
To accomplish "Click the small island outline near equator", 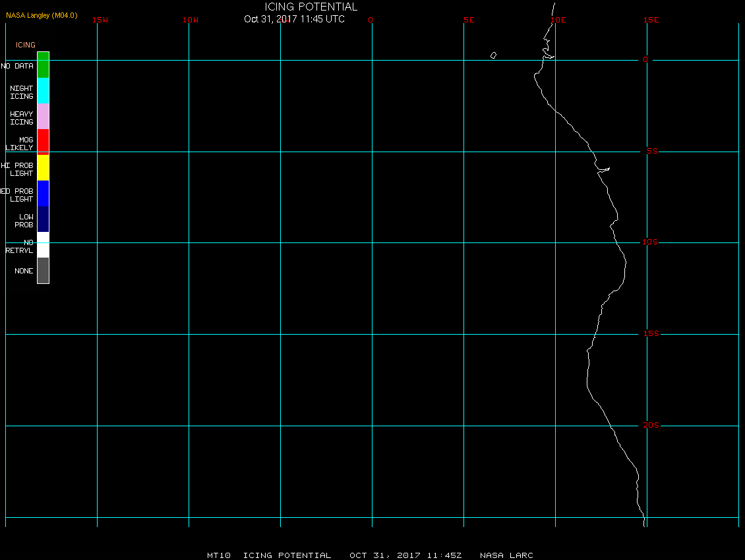I will pyautogui.click(x=493, y=55).
